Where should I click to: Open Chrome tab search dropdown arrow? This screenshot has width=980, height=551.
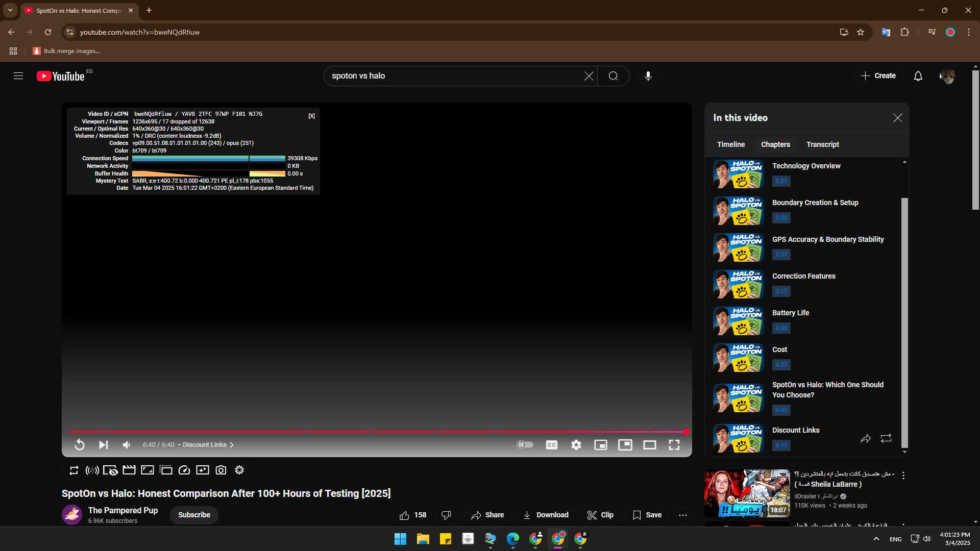coord(10,10)
